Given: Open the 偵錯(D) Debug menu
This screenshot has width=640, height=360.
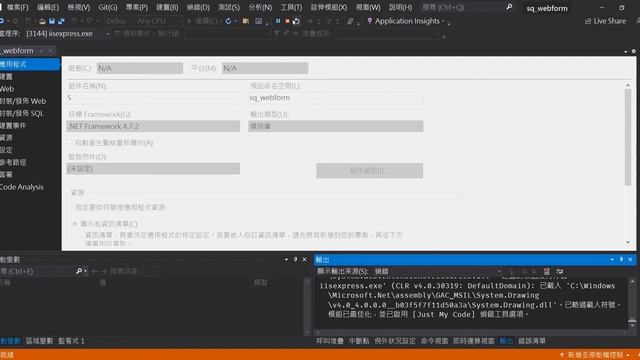Looking at the screenshot, I should [x=198, y=7].
